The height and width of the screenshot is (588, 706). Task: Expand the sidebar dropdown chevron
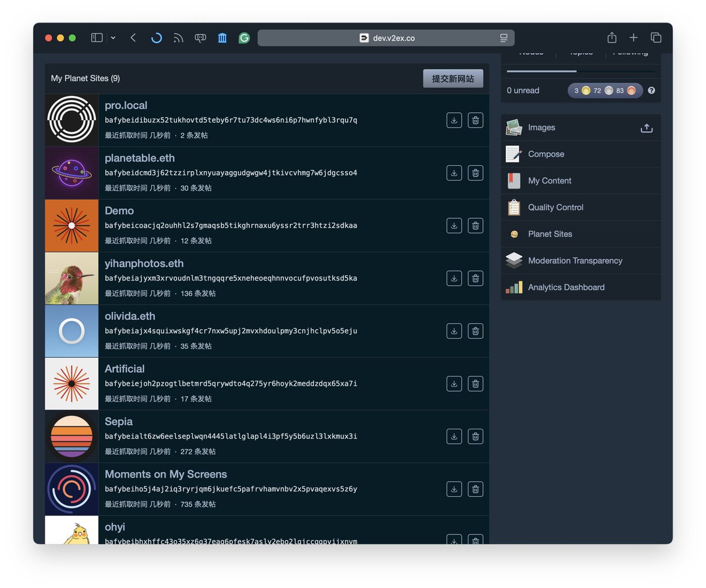coord(113,38)
